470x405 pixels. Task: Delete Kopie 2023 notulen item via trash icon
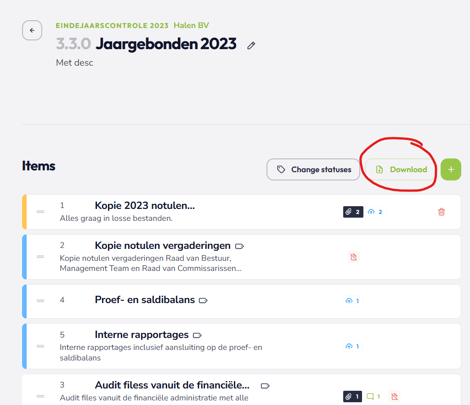coord(441,212)
